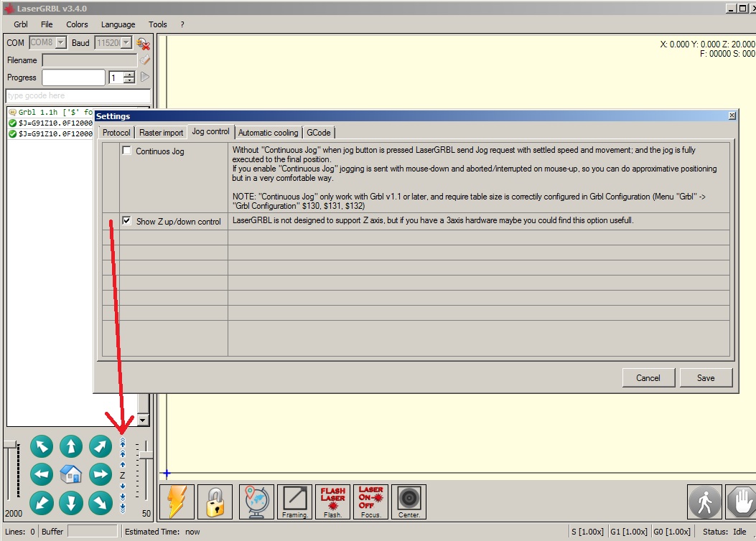Click the single Z down arrow

(x=123, y=486)
